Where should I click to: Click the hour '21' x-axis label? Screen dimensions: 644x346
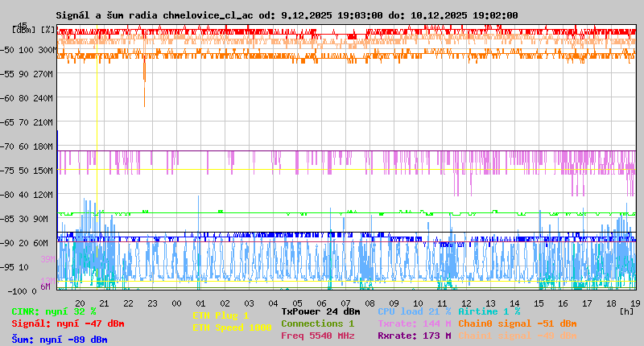point(105,303)
